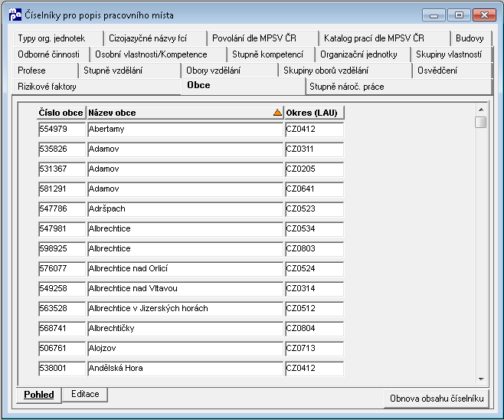Image resolution: width=504 pixels, height=420 pixels.
Task: Click scrollbar down arrow in list
Action: pyautogui.click(x=481, y=379)
